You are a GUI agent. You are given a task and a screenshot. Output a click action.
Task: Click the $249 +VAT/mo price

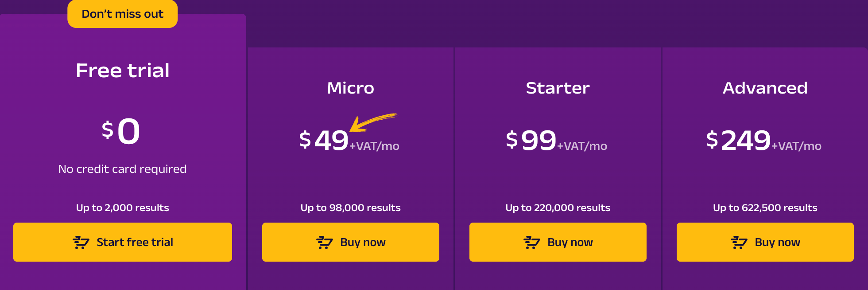[x=764, y=140]
